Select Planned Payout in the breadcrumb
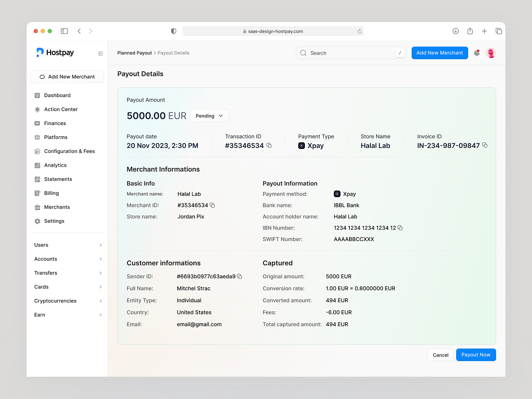 point(134,53)
